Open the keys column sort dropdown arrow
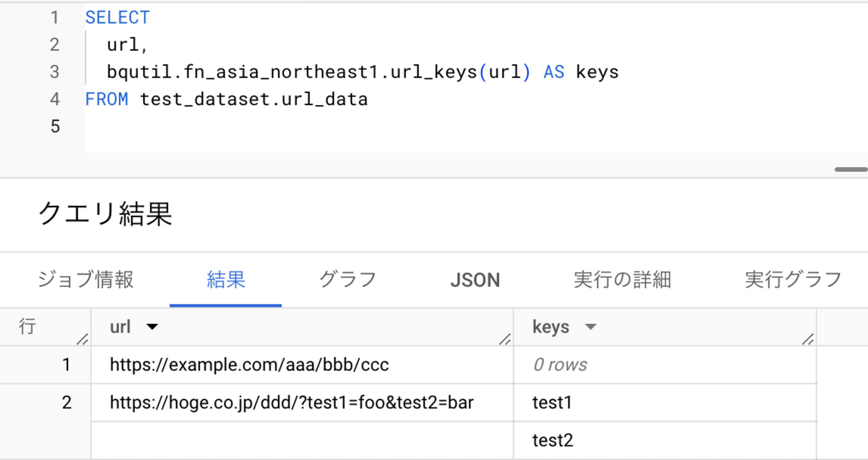The width and height of the screenshot is (868, 460). tap(591, 327)
